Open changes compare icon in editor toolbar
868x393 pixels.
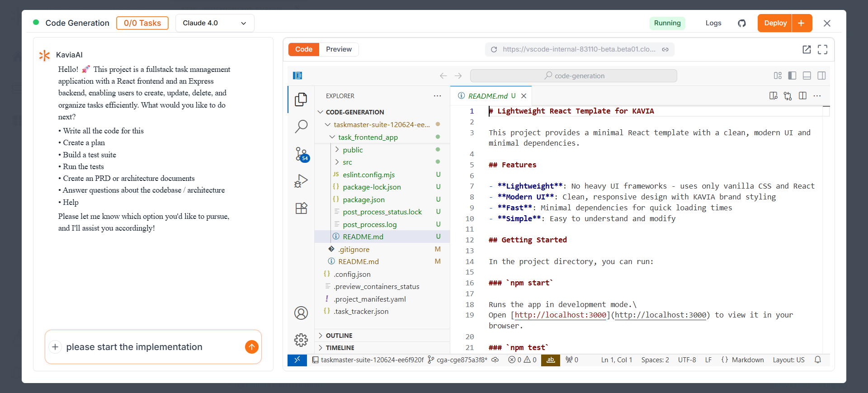[788, 96]
